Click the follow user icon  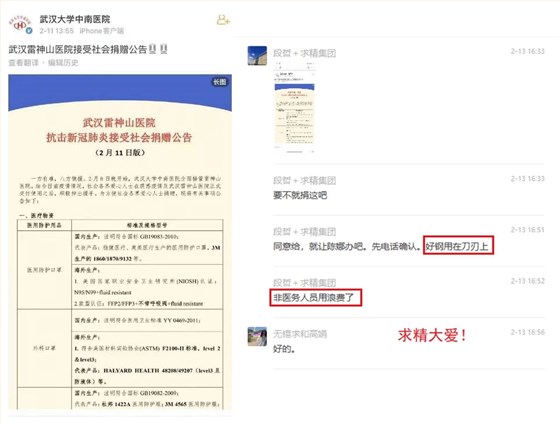[x=223, y=20]
